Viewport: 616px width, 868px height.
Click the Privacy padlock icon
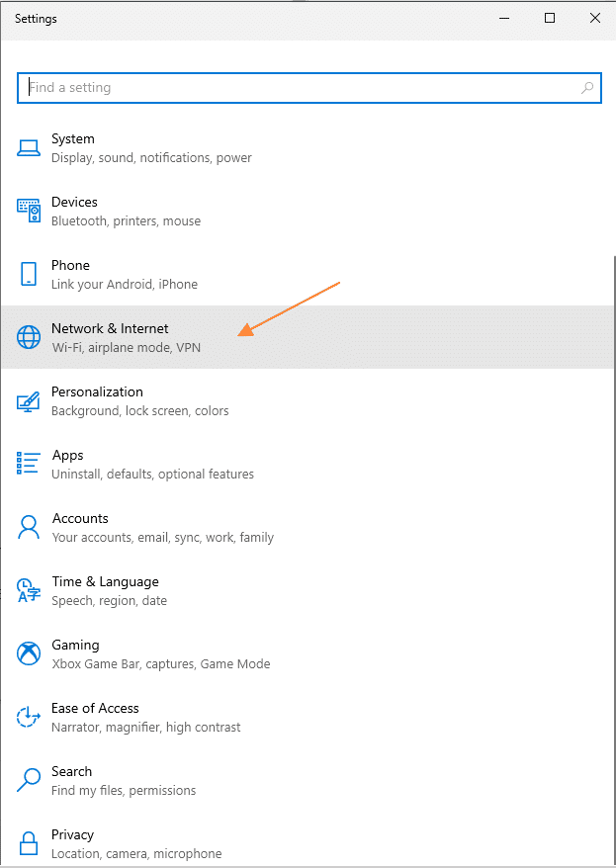coord(29,843)
